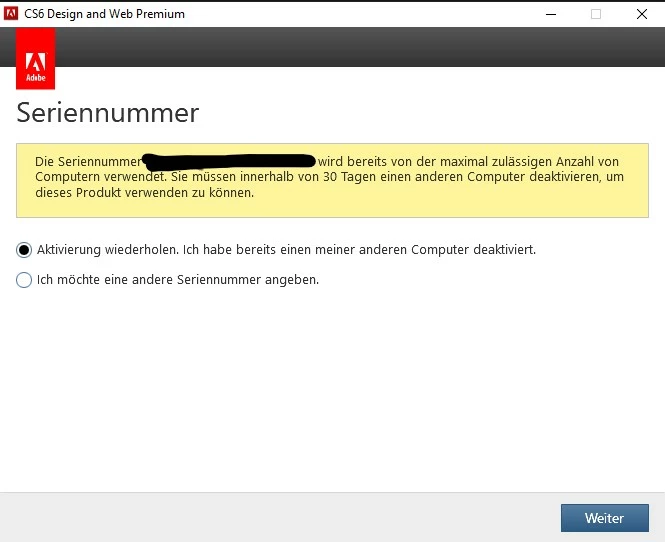Choose 'Ich möchte eine andere Seriennummer angeben'
Viewport: 665px width, 542px height.
click(x=24, y=280)
